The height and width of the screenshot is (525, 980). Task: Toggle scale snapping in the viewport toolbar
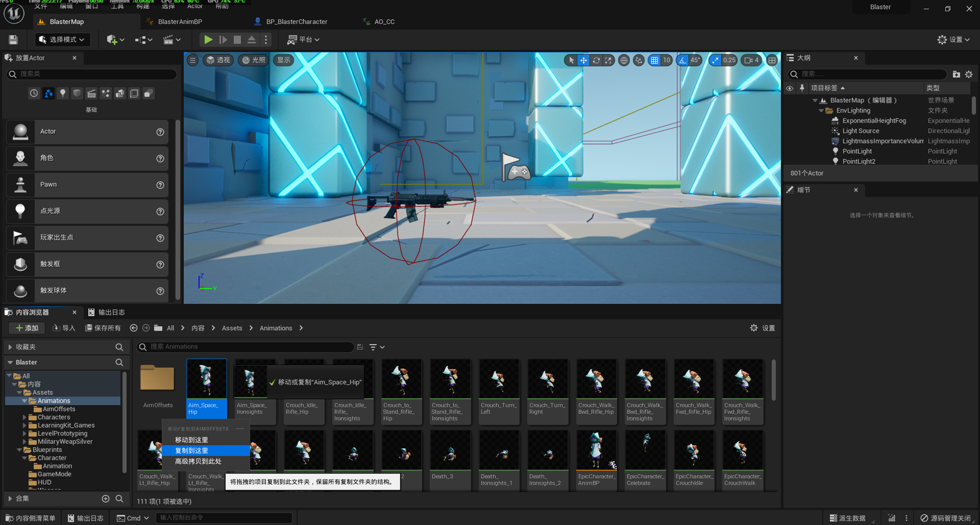[x=715, y=60]
